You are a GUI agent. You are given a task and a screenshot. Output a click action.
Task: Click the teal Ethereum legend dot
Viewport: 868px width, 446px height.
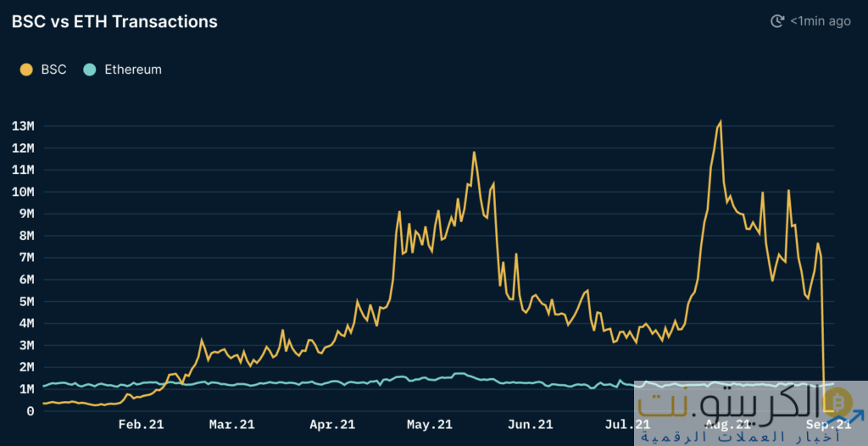(90, 70)
